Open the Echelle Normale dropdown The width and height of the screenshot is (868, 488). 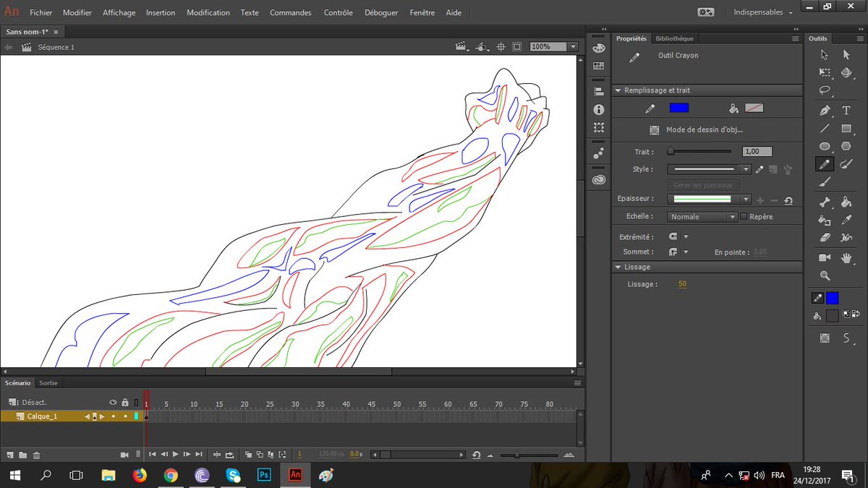coord(702,217)
